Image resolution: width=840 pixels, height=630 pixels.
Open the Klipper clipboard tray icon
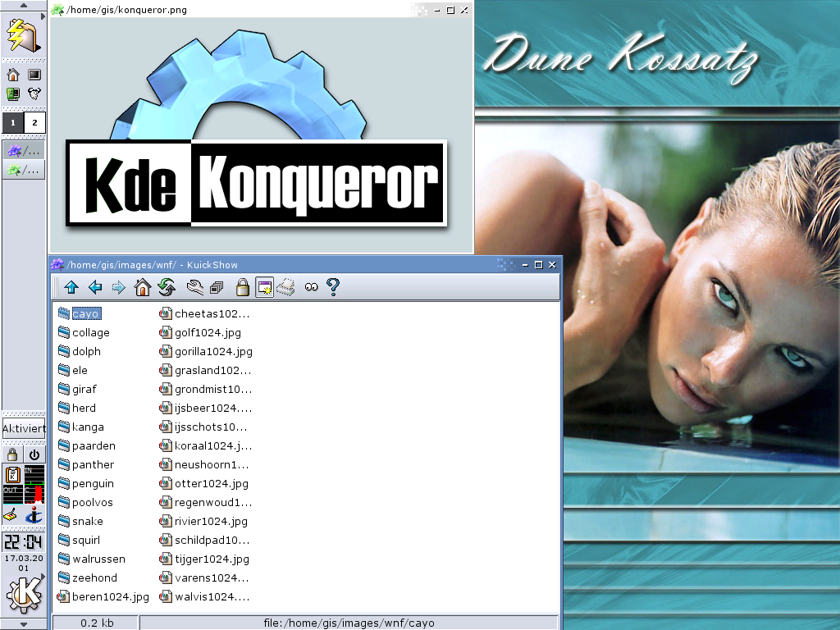(x=13, y=475)
